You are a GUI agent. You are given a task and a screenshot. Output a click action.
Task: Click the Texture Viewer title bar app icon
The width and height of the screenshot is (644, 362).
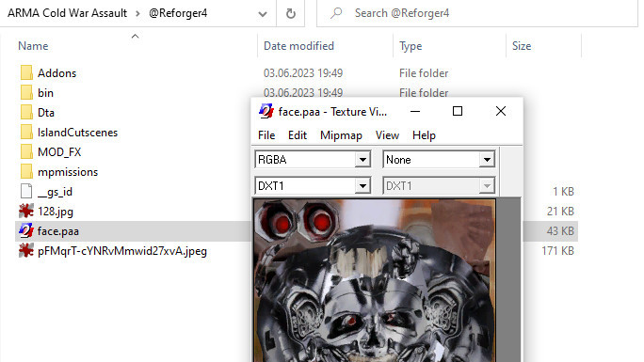(x=266, y=111)
